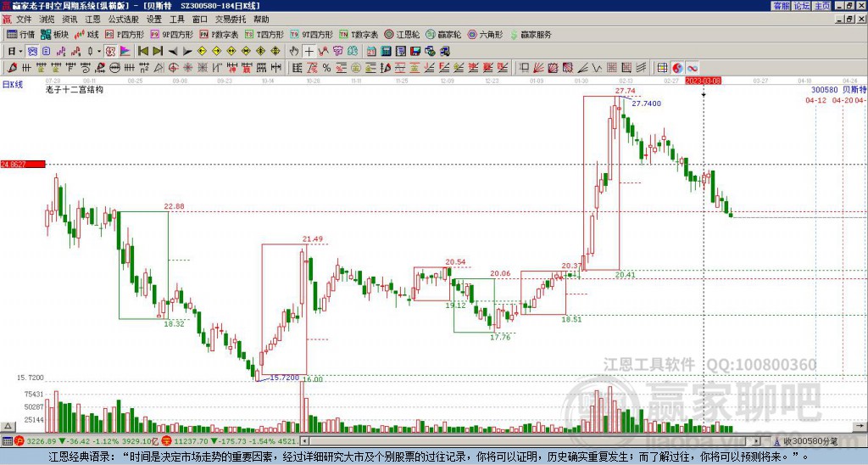
Task: Open the T四方形 time square
Action: [264, 34]
